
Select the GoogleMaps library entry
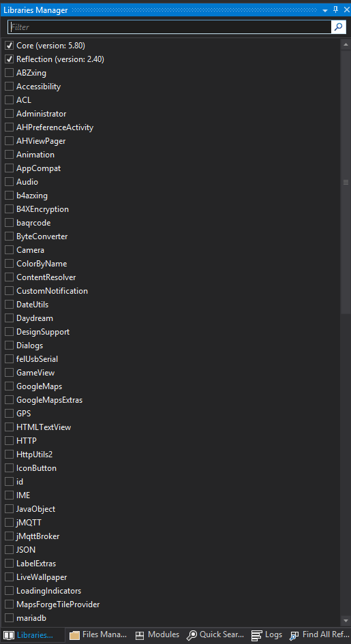tap(39, 386)
